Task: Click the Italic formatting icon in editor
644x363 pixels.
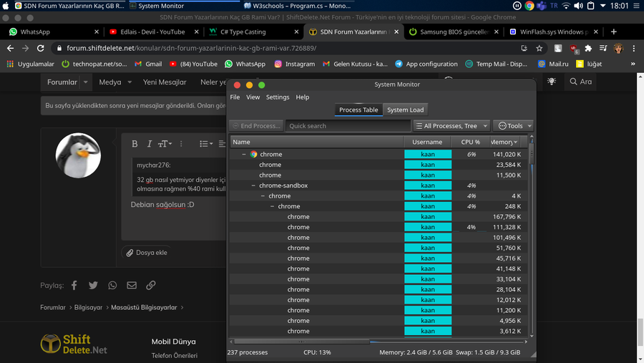Action: click(x=149, y=144)
